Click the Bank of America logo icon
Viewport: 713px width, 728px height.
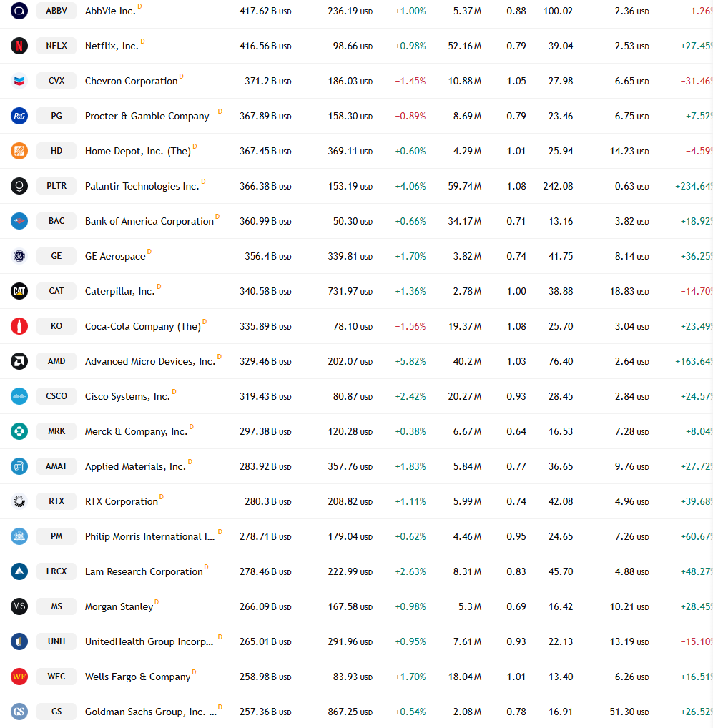tap(19, 221)
